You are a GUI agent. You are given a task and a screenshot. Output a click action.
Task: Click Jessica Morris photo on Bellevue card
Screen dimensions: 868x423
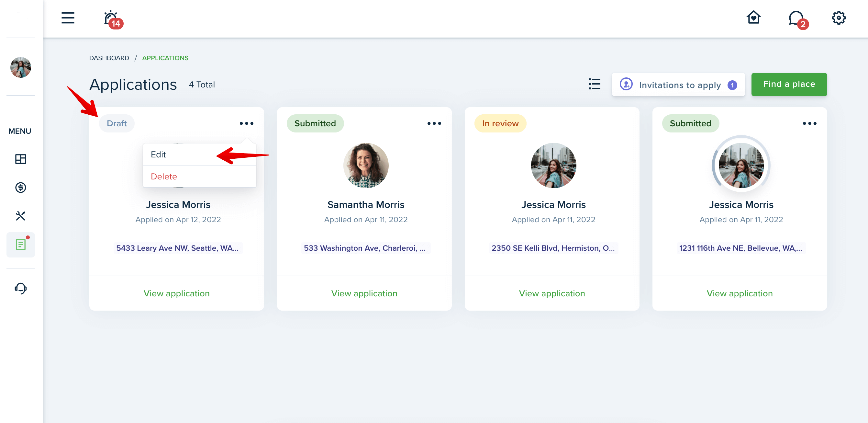[741, 165]
